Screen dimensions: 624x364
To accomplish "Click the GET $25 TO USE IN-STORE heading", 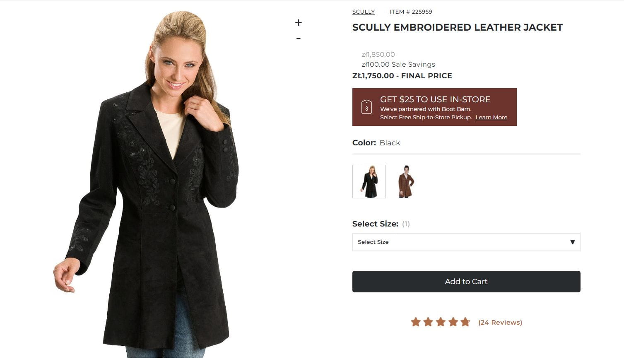I will pos(435,99).
